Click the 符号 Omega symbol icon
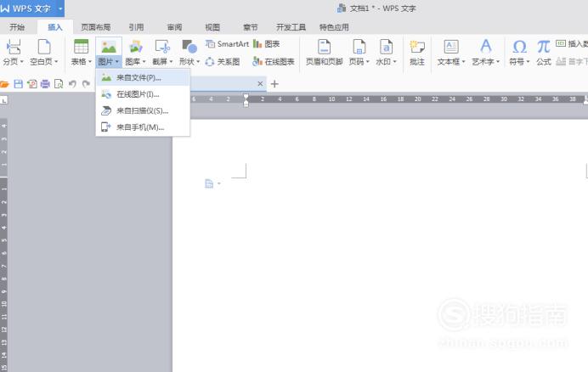Screen dimensions: 588x372 point(519,47)
